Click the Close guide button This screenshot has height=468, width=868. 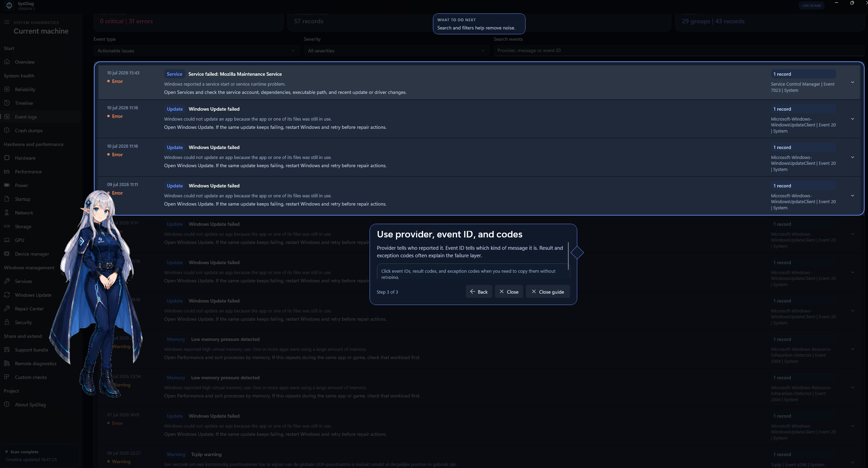click(x=548, y=292)
